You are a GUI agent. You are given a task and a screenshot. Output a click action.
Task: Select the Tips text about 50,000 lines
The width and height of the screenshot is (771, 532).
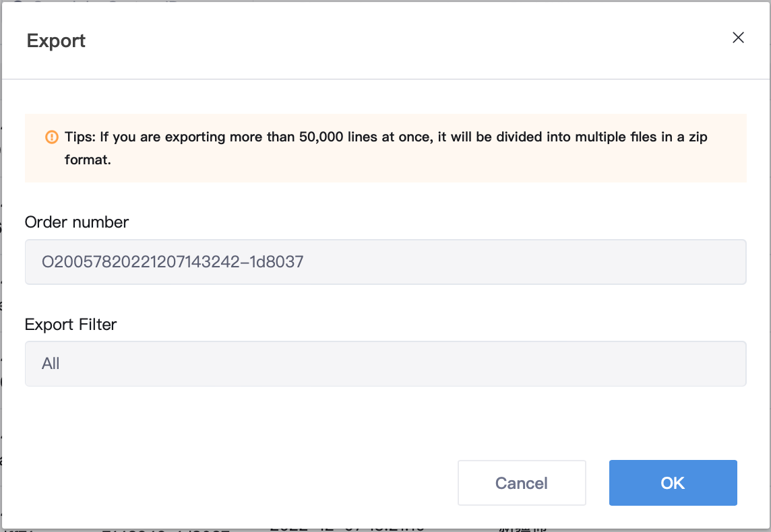[x=386, y=148]
